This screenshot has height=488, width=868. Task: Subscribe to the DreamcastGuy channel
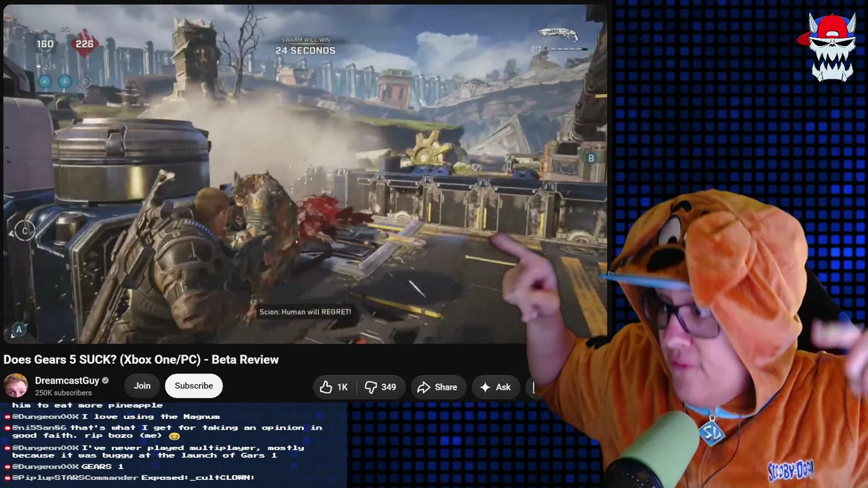(194, 386)
